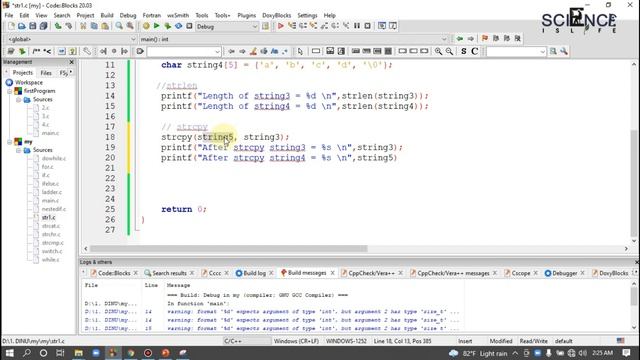Save the current file using toolbar icon
This screenshot has width=640, height=360.
(33, 26)
